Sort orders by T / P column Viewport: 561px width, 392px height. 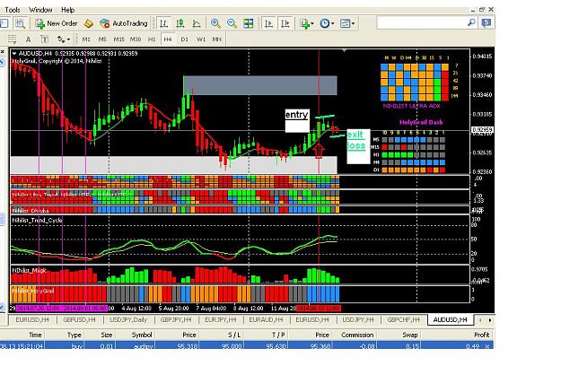(x=278, y=335)
